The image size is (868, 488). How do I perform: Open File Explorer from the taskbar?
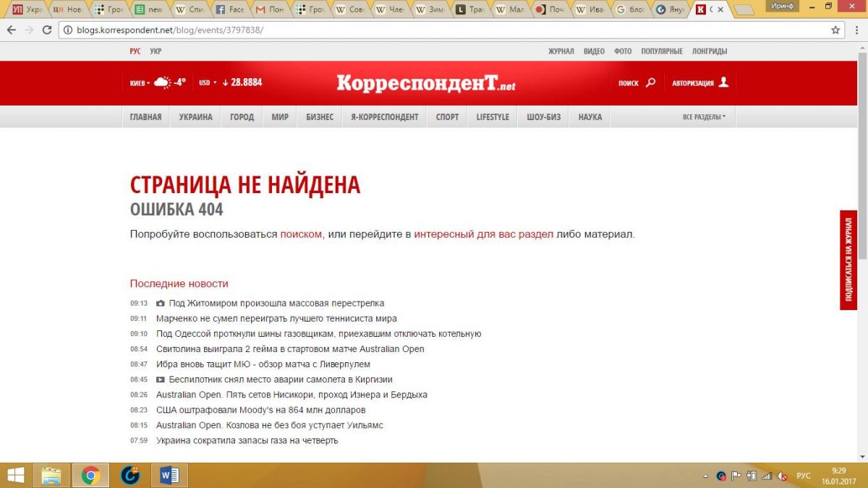pyautogui.click(x=51, y=475)
